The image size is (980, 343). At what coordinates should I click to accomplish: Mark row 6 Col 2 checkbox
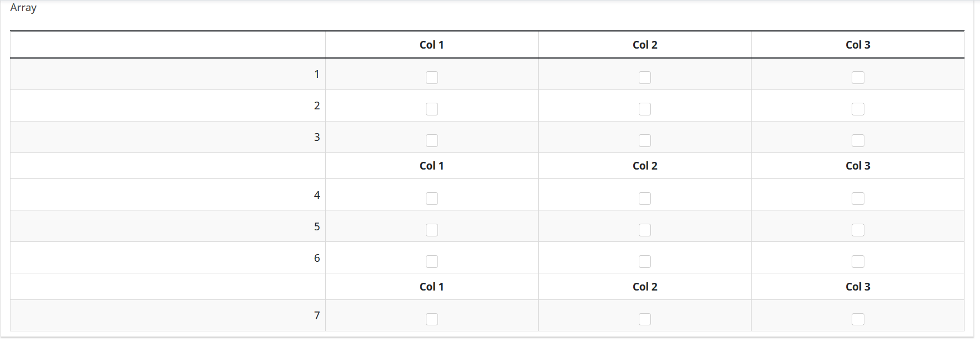(x=645, y=261)
